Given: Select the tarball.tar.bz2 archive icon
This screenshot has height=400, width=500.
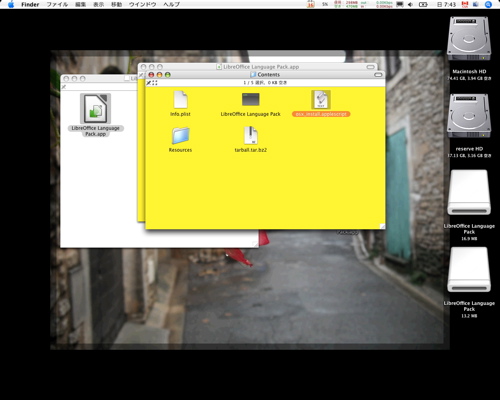Looking at the screenshot, I should coord(251,135).
